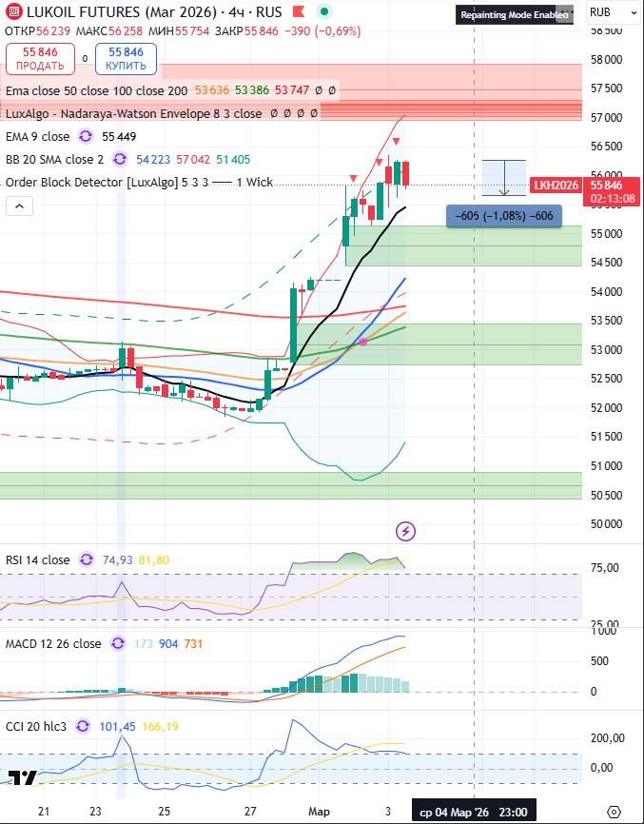Image resolution: width=644 pixels, height=824 pixels.
Task: Click the 57 000 level on price axis
Action: pos(606,117)
